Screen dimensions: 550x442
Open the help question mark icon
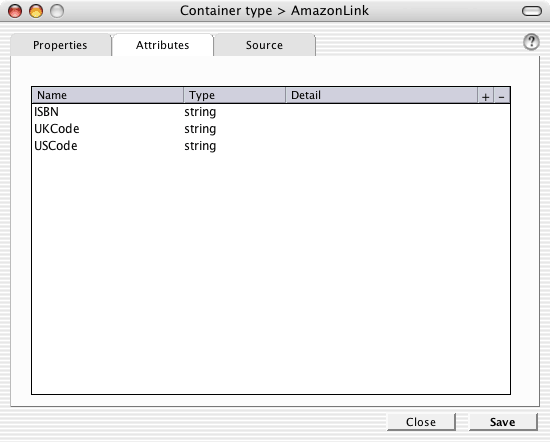click(531, 42)
